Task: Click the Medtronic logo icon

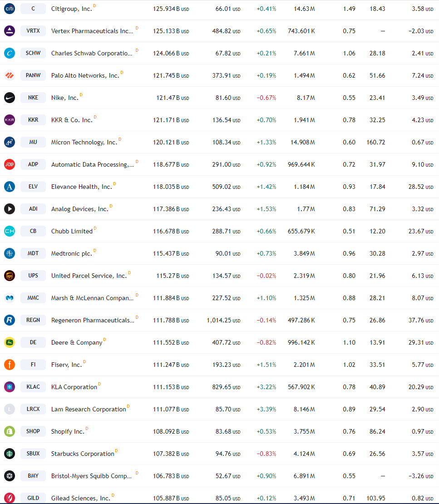Action: click(x=10, y=253)
